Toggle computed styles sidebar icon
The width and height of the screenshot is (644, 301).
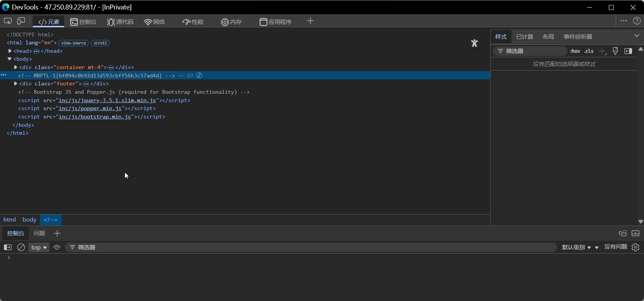(x=628, y=51)
